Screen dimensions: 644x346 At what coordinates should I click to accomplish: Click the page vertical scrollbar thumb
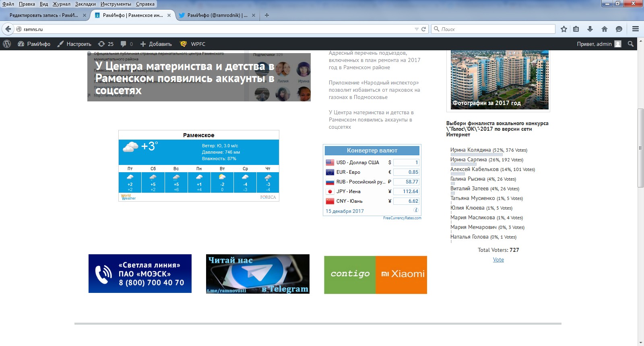(641, 148)
